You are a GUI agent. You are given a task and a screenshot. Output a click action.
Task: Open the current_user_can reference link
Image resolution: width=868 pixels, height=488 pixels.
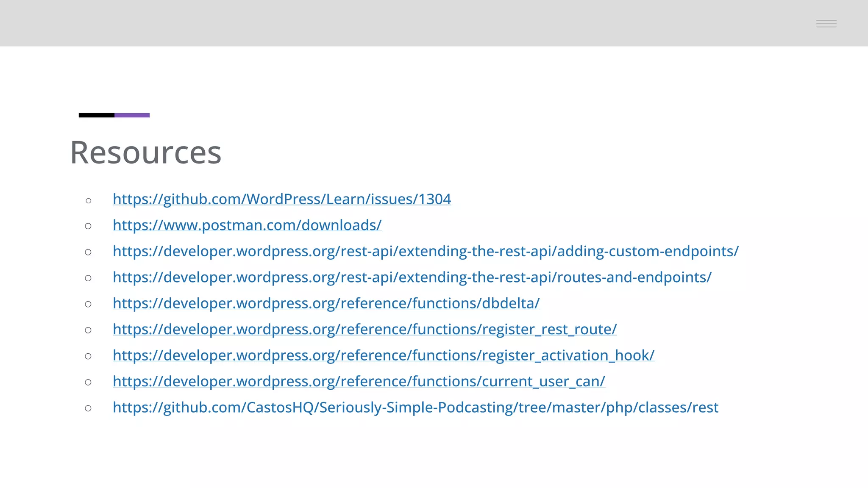359,381
